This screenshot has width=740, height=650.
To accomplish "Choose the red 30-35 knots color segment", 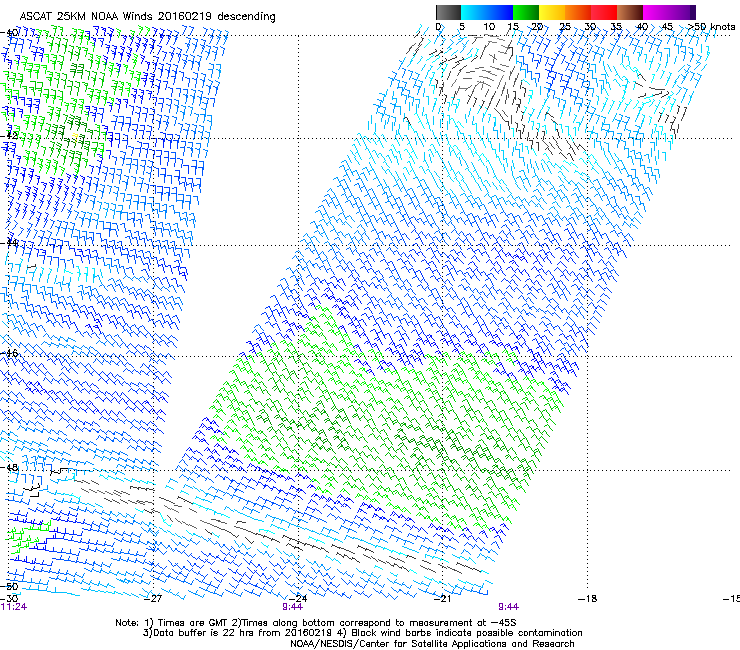I will [604, 12].
